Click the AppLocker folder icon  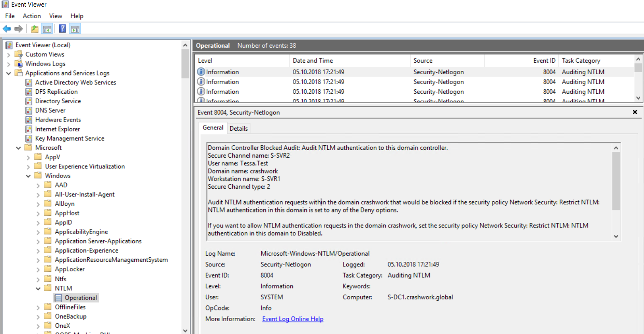[x=49, y=269]
